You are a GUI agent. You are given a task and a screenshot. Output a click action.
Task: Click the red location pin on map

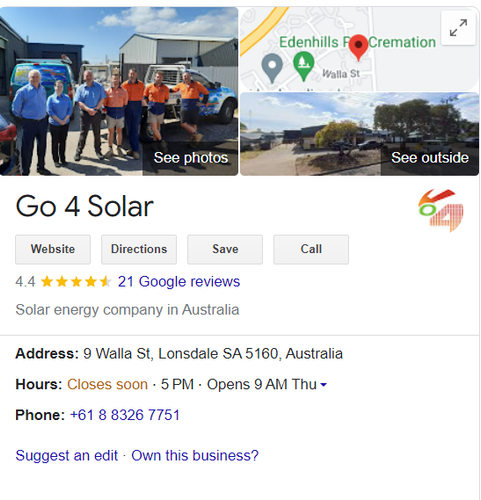click(358, 47)
